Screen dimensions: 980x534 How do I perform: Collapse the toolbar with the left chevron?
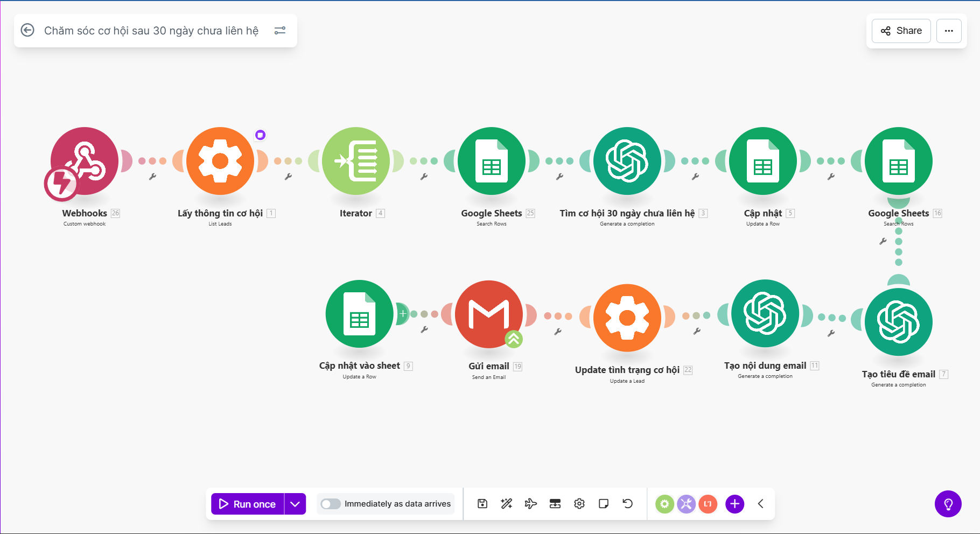pyautogui.click(x=761, y=504)
